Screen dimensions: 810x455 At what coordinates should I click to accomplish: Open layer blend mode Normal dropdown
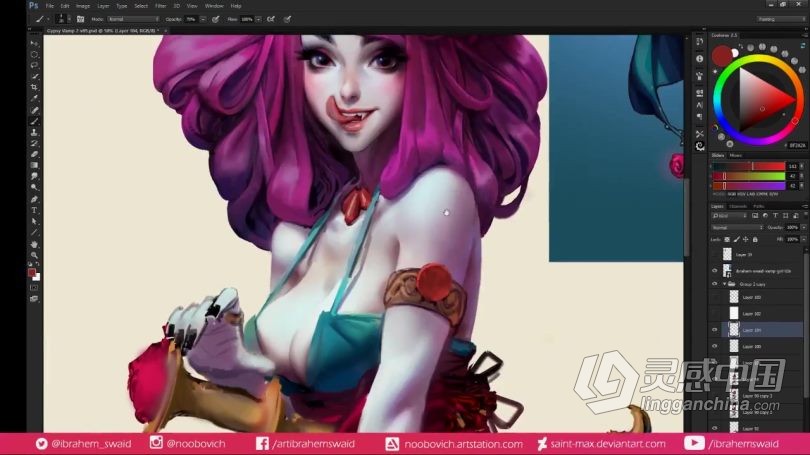(737, 227)
